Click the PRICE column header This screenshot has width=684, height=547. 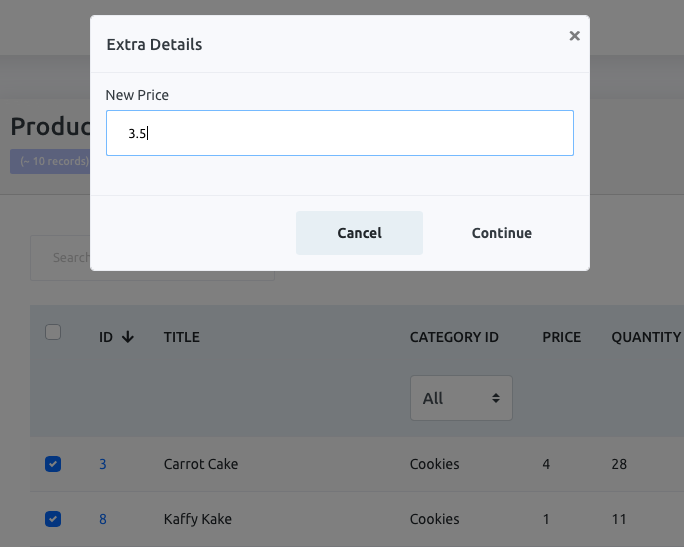point(561,337)
